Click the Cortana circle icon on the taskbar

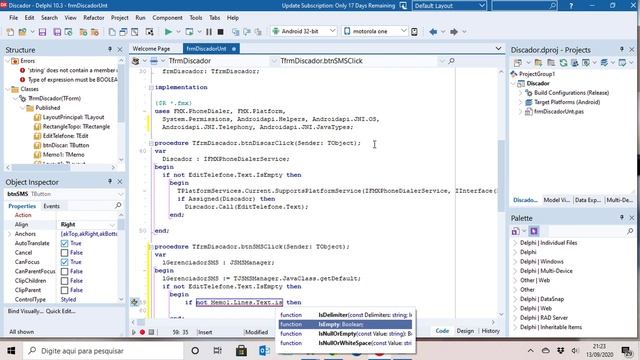195,351
